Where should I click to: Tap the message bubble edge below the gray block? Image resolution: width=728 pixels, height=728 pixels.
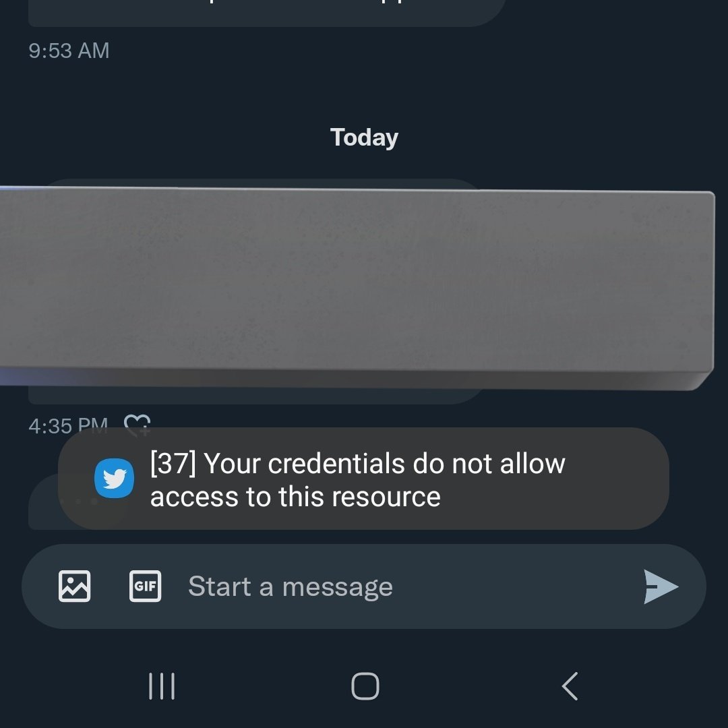(255, 396)
